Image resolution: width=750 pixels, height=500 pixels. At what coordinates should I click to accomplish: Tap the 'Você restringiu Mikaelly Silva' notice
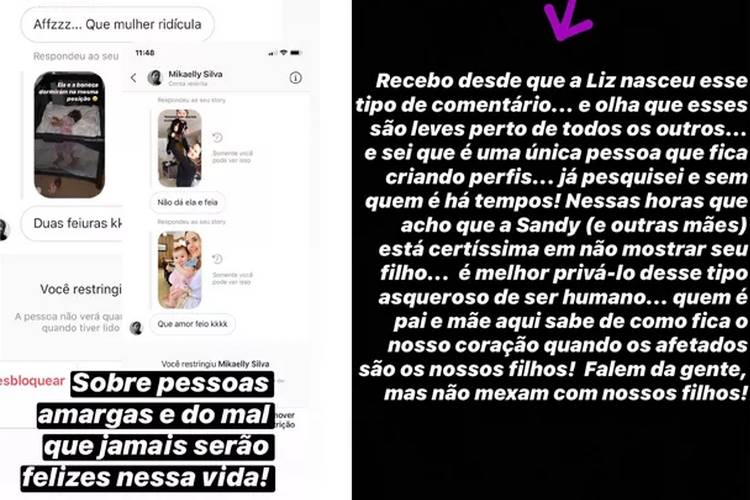[215, 364]
